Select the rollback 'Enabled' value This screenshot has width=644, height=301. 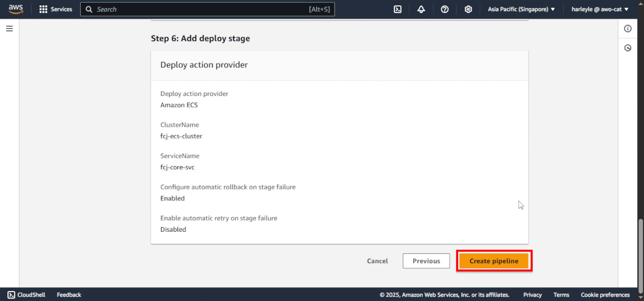pos(172,198)
